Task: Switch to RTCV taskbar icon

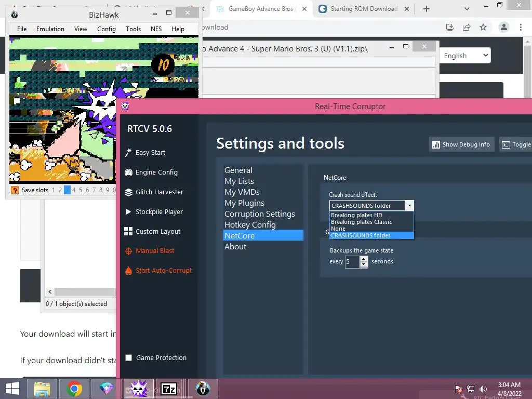Action: 138,389
